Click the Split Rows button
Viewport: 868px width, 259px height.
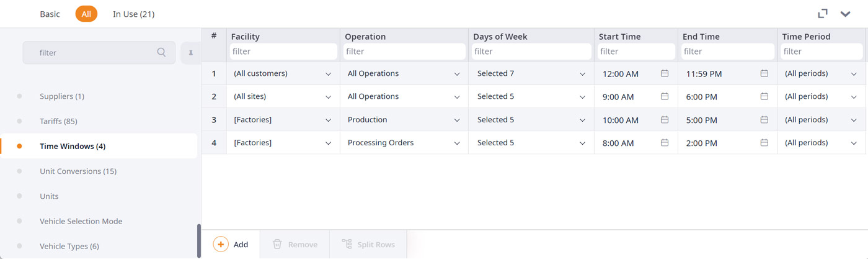[x=368, y=245]
